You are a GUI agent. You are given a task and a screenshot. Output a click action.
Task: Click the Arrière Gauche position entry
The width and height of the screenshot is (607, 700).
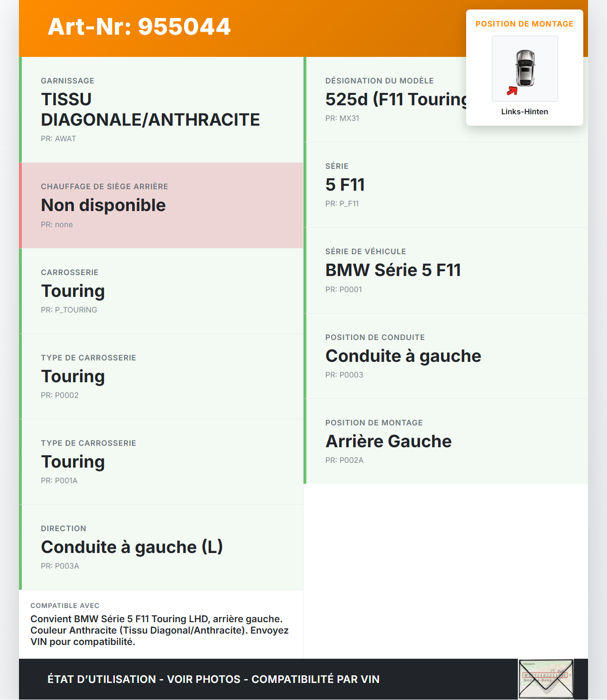(x=388, y=442)
